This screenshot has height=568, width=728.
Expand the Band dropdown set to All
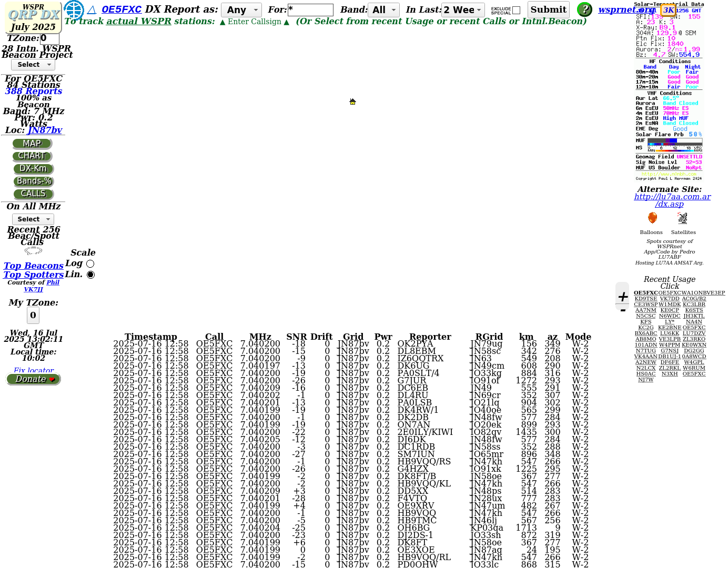click(x=384, y=10)
